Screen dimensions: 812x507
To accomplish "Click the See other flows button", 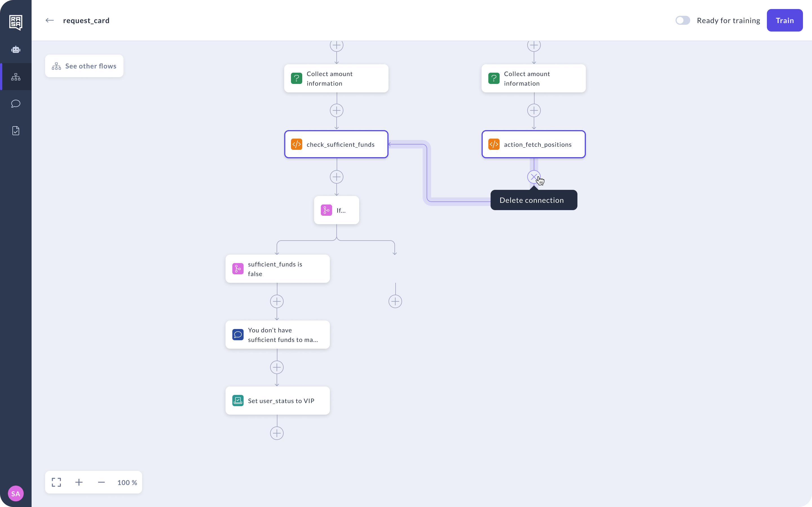I will pos(84,66).
